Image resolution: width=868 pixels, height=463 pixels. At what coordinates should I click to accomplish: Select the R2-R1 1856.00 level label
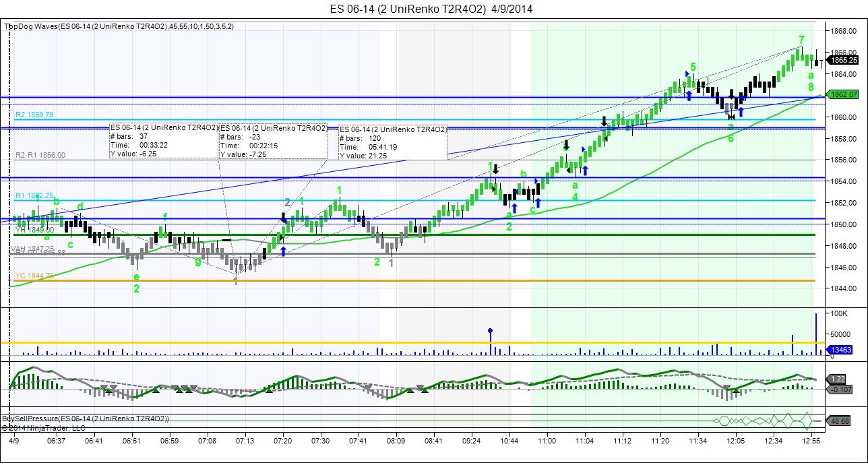point(40,155)
